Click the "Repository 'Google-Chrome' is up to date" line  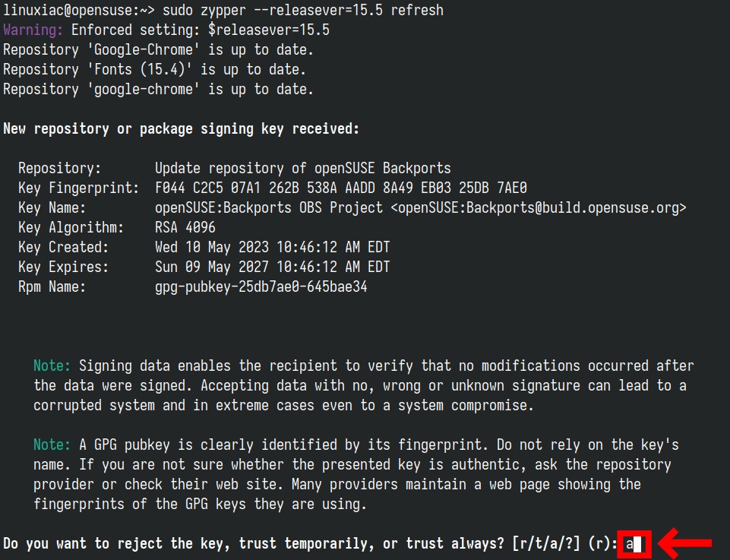pyautogui.click(x=158, y=50)
